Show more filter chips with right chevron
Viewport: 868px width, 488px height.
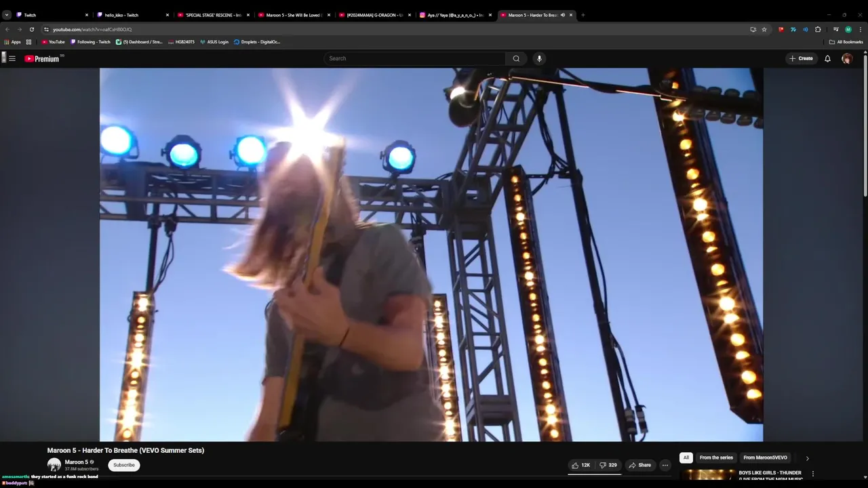pyautogui.click(x=807, y=458)
